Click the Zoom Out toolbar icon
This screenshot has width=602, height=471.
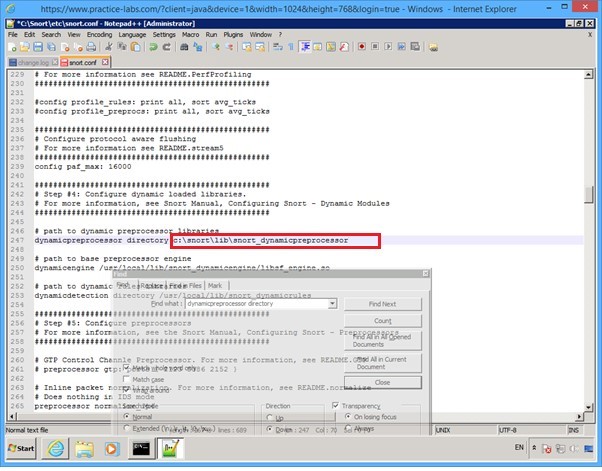tap(229, 47)
